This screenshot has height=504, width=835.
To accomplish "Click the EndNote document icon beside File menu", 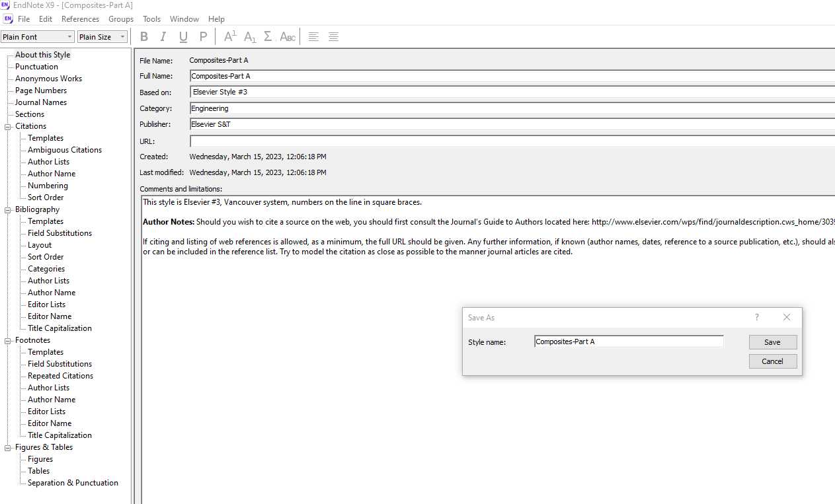I will coord(8,19).
